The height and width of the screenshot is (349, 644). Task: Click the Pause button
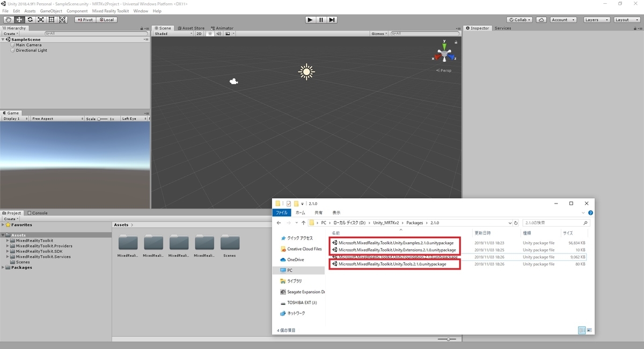click(321, 20)
